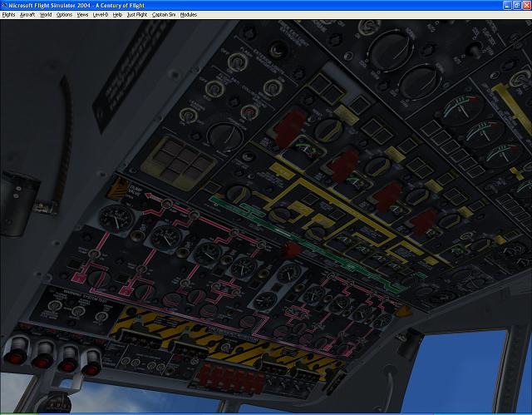532x415 pixels.
Task: Click the red star-shaped knob at panel center
Action: point(291,249)
